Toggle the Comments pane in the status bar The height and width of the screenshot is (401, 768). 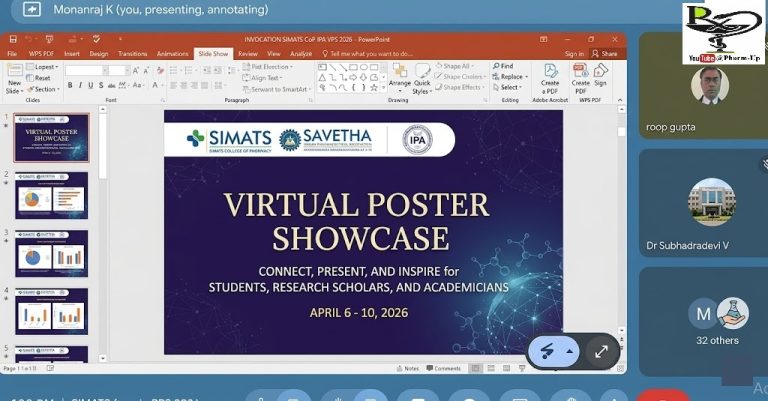tap(443, 368)
